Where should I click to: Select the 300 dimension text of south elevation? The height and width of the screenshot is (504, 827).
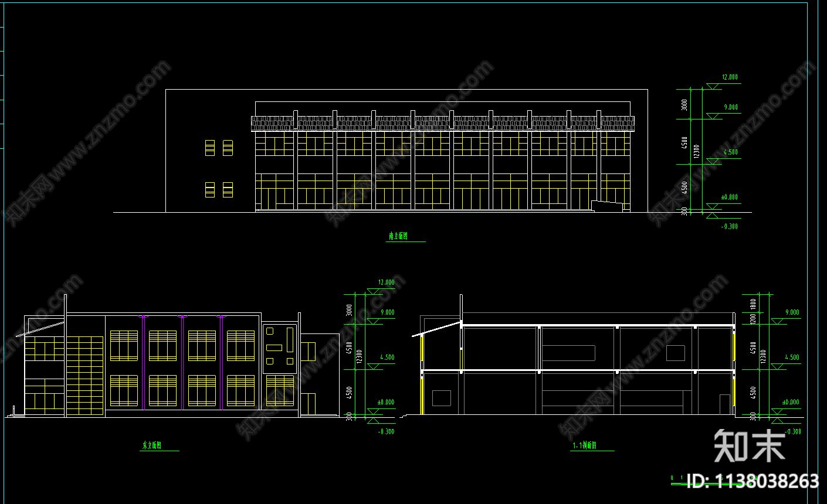click(x=684, y=211)
